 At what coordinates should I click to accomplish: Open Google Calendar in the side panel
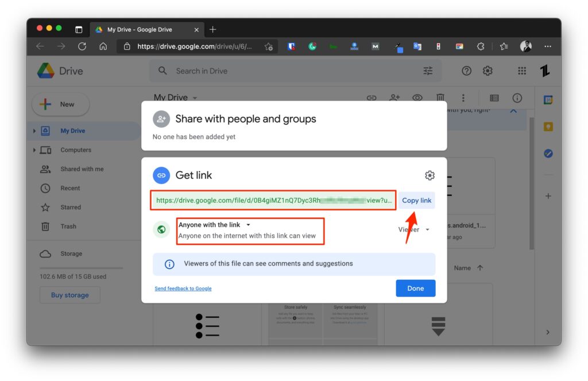pyautogui.click(x=548, y=99)
